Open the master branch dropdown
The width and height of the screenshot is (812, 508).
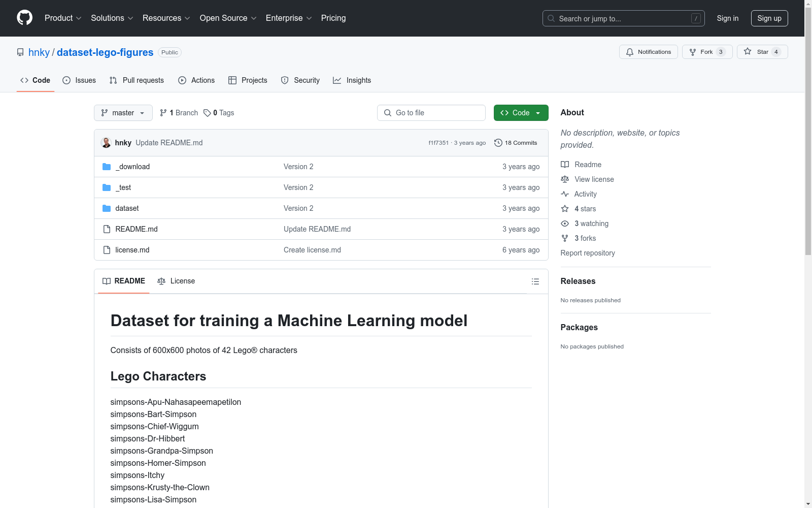(123, 113)
